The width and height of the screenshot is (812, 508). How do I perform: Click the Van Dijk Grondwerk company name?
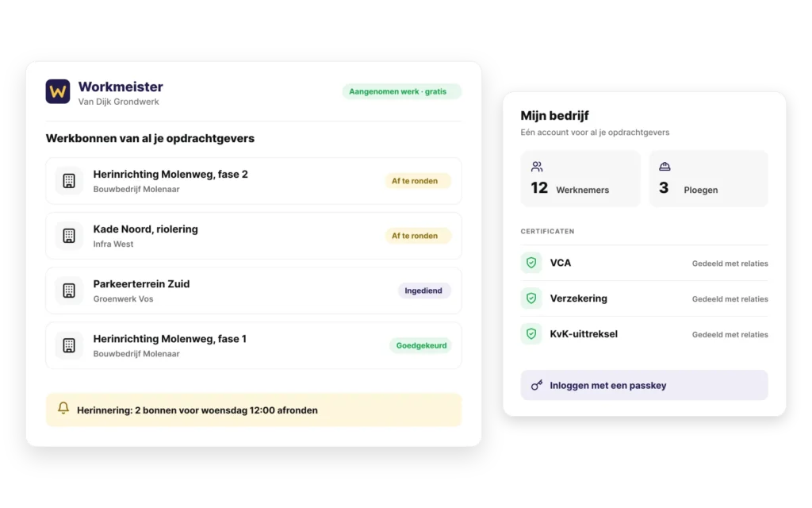pos(119,102)
